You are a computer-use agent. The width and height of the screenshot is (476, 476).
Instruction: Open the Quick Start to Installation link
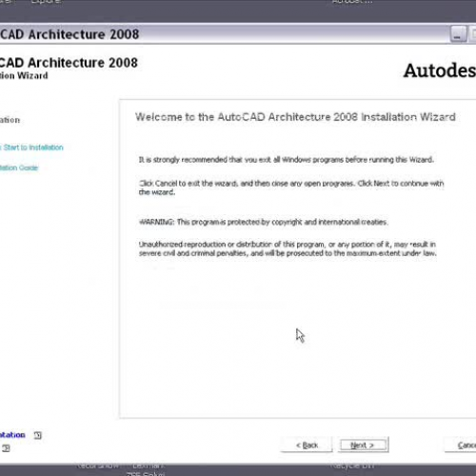pyautogui.click(x=31, y=148)
